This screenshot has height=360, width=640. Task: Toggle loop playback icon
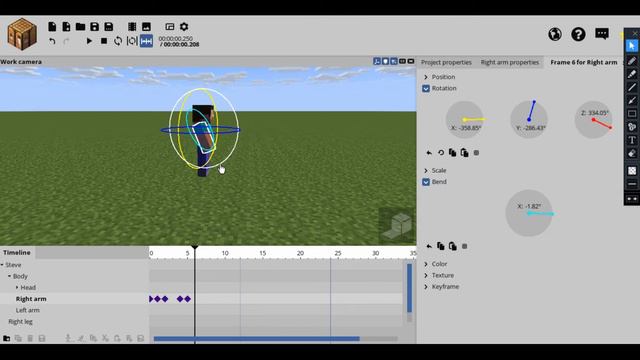coord(118,41)
